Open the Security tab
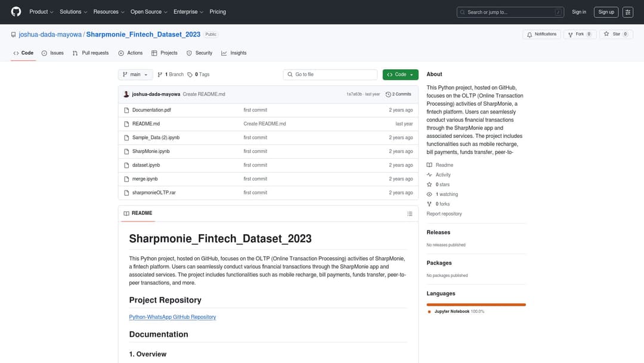This screenshot has height=363, width=644. pos(200,53)
